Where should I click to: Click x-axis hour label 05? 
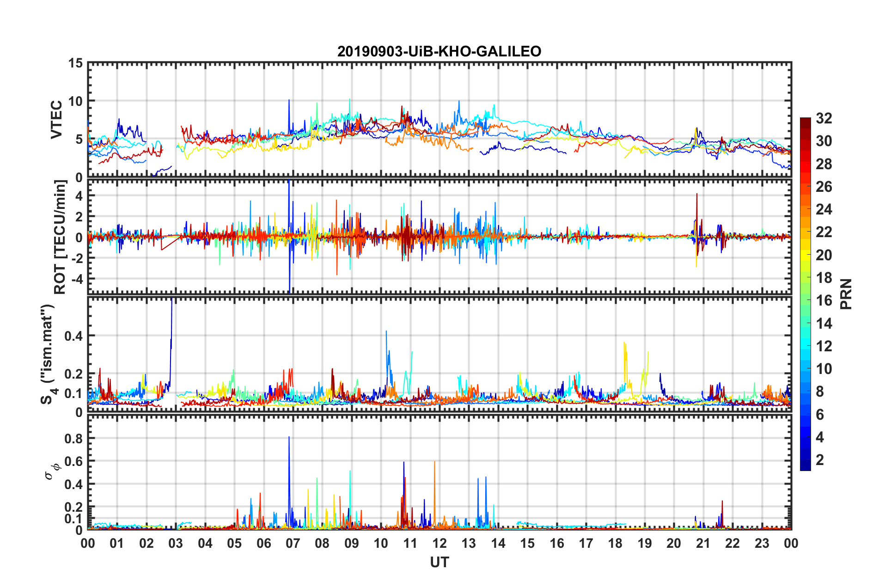(234, 543)
